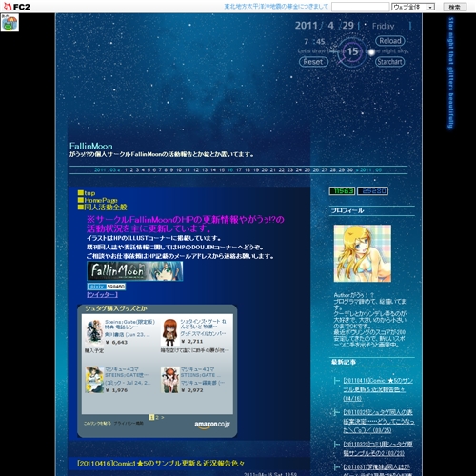Click the Reload button
Screen dimensions: 476x476
coord(390,41)
